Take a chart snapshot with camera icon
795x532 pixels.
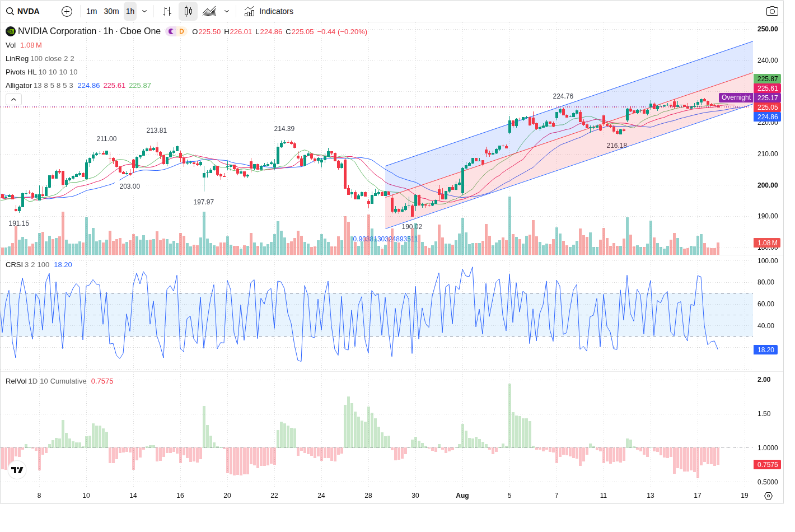[772, 11]
